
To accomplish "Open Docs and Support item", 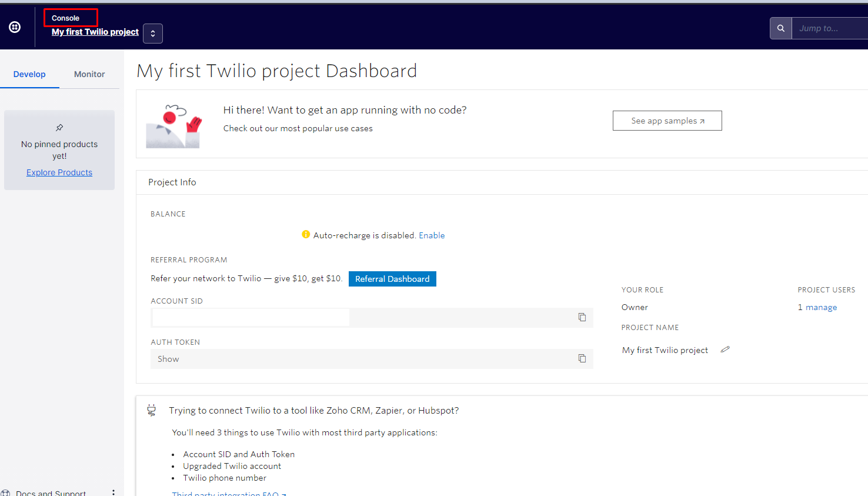I will (x=51, y=493).
